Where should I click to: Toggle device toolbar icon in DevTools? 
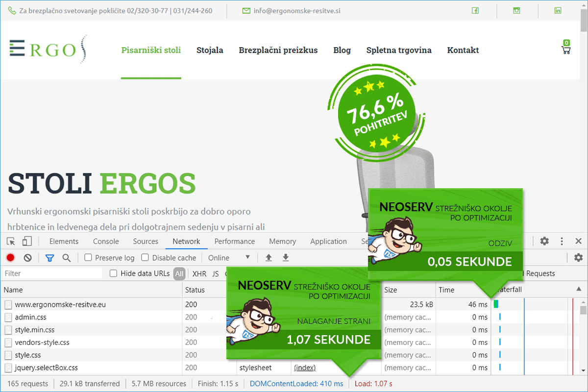(27, 241)
